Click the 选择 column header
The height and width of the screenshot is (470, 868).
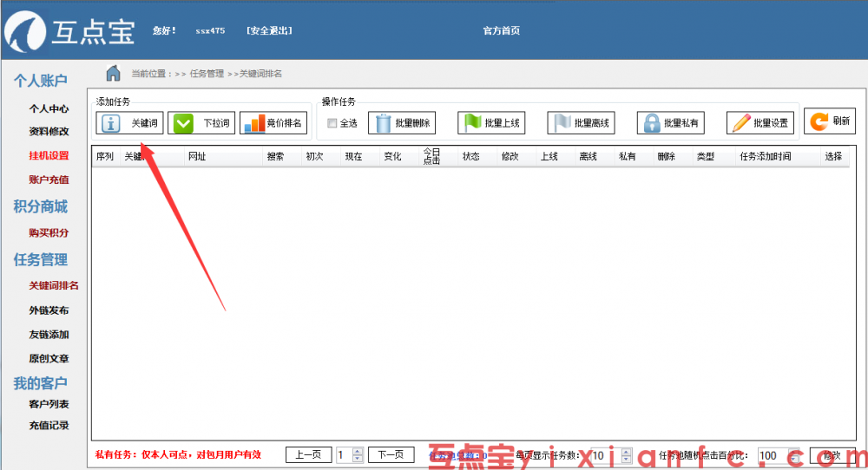click(x=833, y=156)
